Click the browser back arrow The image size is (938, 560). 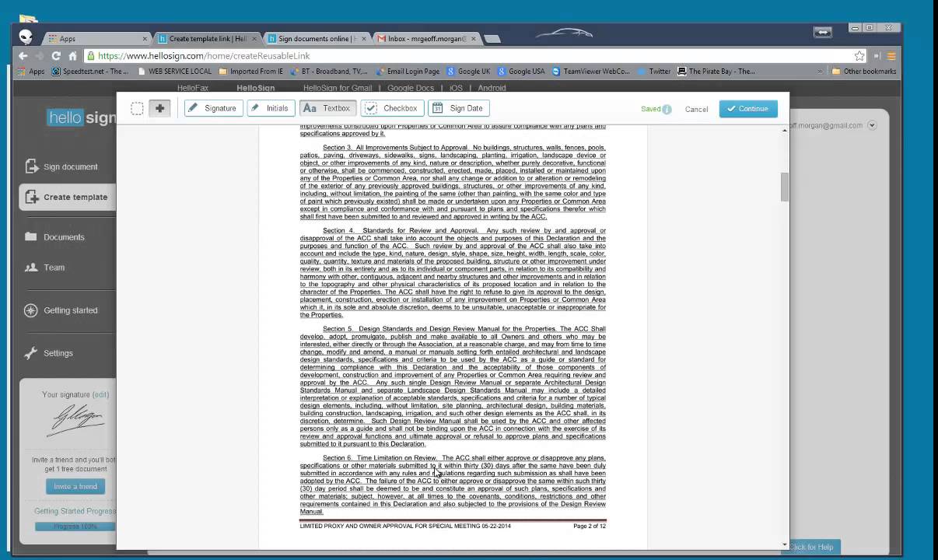[x=23, y=56]
